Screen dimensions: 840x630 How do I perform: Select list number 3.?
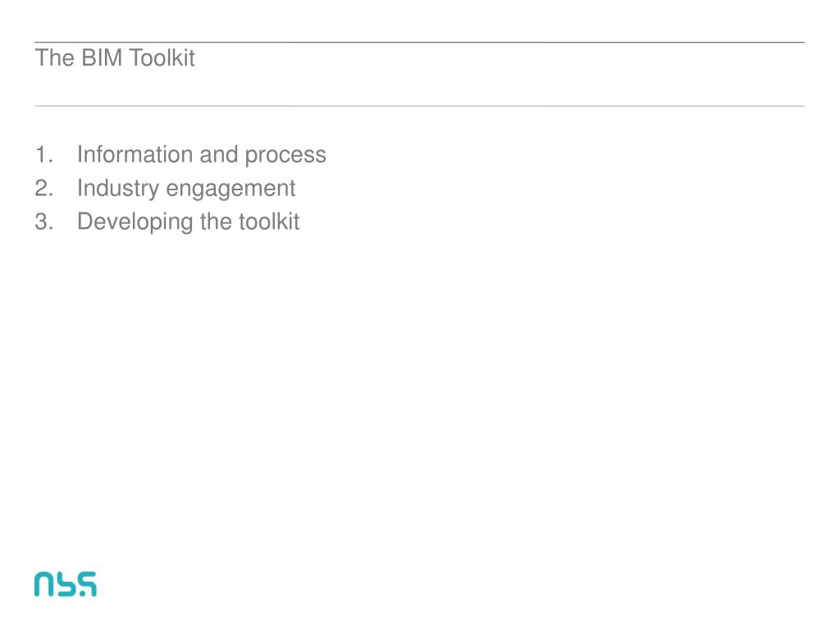tap(44, 221)
